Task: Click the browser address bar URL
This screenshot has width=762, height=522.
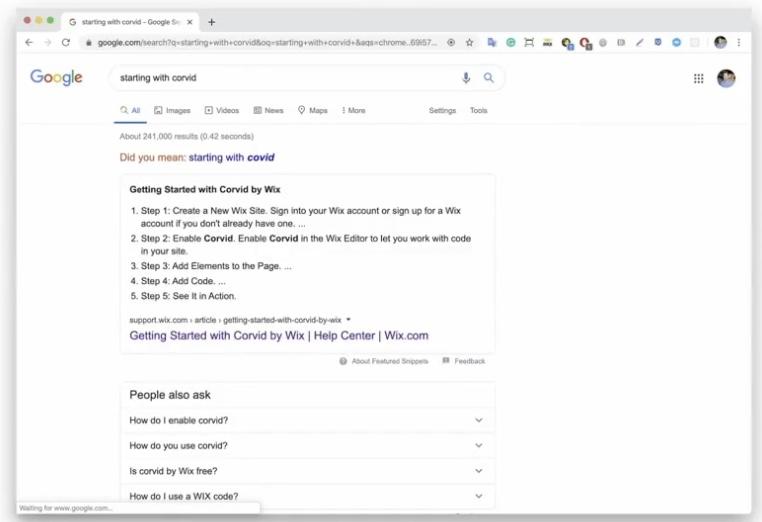Action: click(267, 43)
